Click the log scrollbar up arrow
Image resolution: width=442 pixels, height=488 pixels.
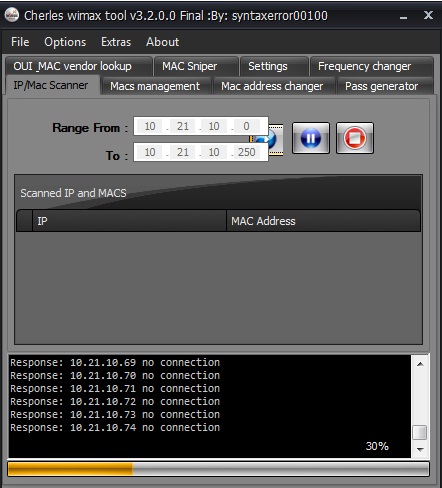(420, 364)
